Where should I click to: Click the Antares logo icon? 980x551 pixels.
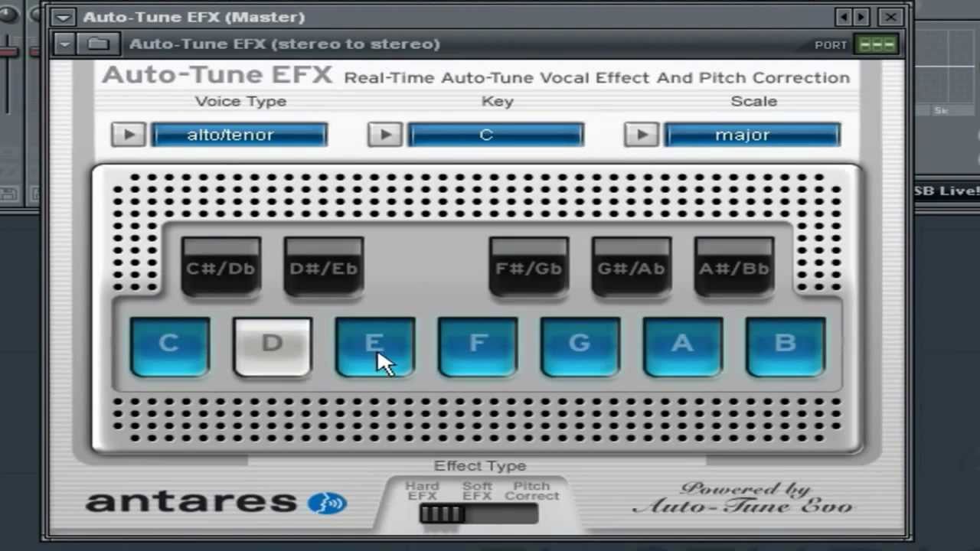328,503
